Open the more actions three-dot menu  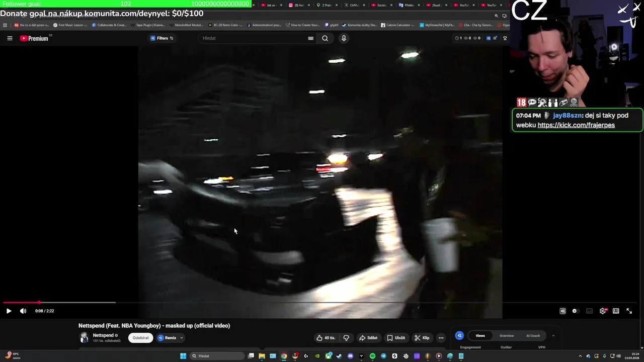[x=441, y=338]
